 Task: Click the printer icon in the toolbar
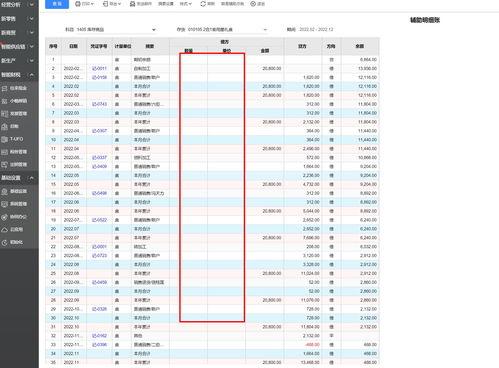tap(78, 4)
